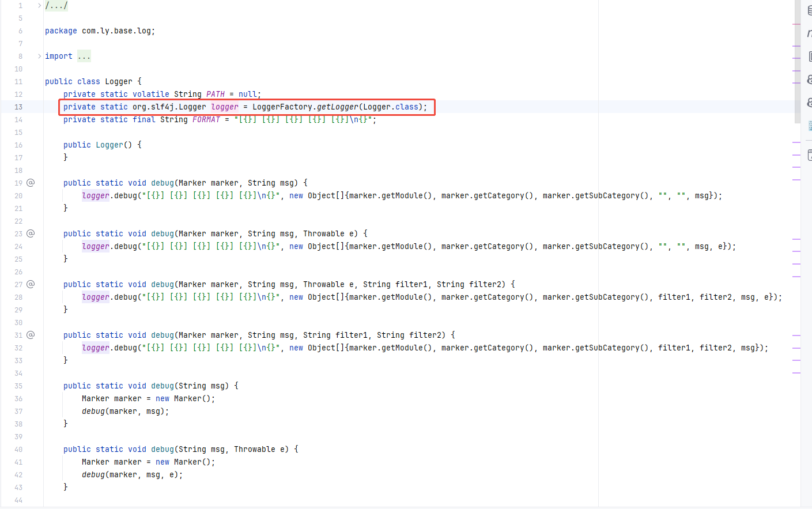This screenshot has width=812, height=509.
Task: Click the PATH variable on line 12
Action: pos(215,94)
